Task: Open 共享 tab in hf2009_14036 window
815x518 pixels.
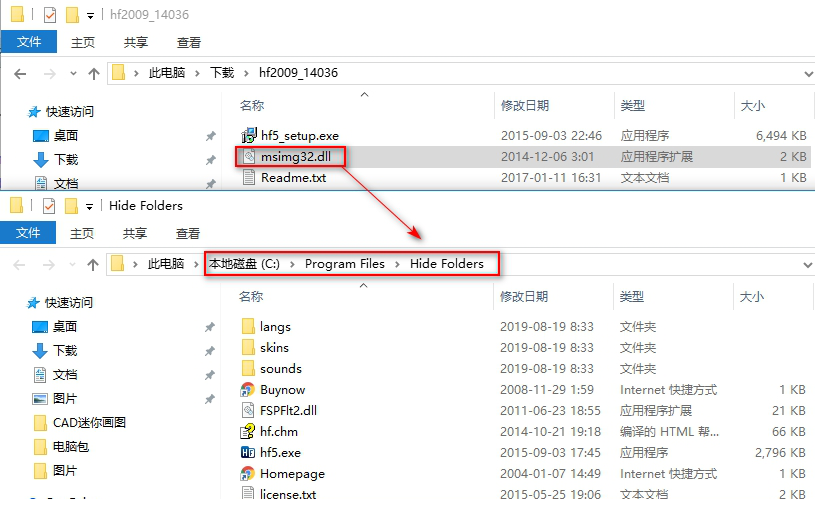Action: pyautogui.click(x=136, y=42)
